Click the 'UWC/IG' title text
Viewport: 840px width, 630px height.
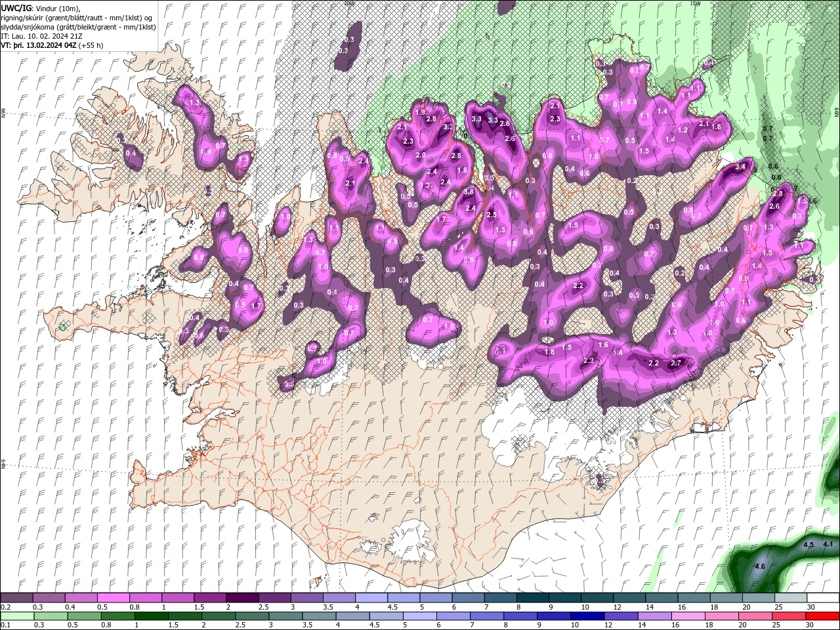click(x=16, y=7)
